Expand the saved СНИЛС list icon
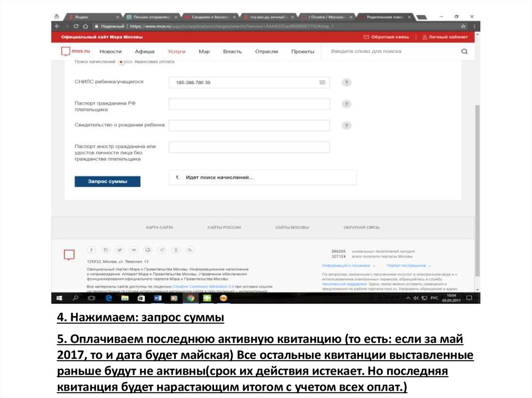The image size is (532, 398). click(x=322, y=83)
